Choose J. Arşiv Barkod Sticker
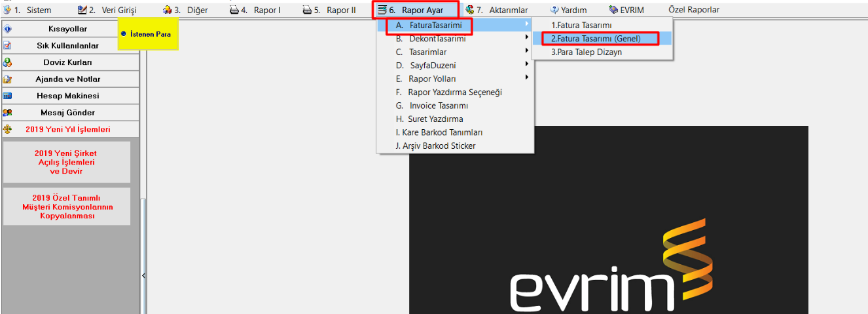 tap(454, 146)
